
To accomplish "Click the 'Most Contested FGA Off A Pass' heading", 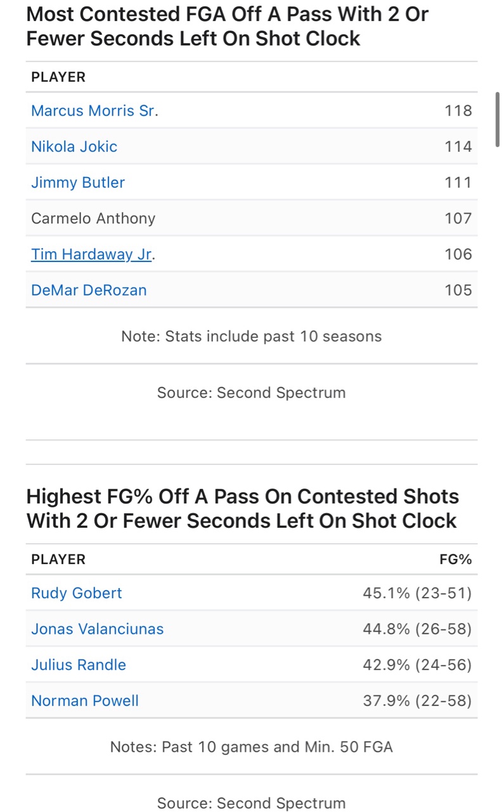I will coord(228,25).
